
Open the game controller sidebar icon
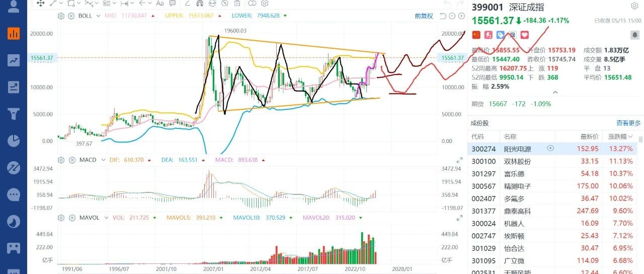click(14, 247)
